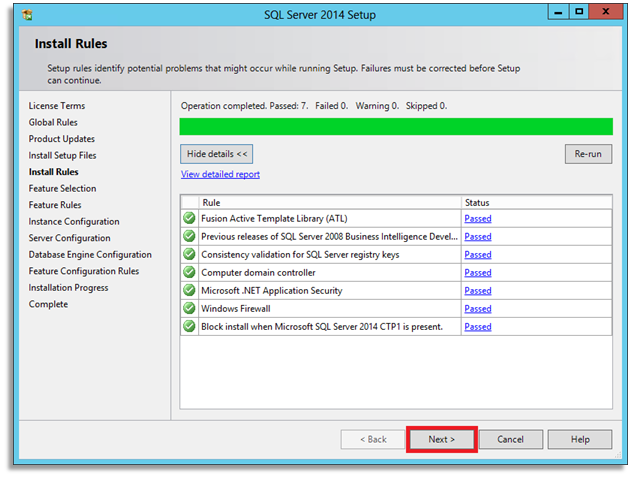Open Passed status for Fusion Active Template Library
Image resolution: width=631 pixels, height=478 pixels.
(478, 218)
